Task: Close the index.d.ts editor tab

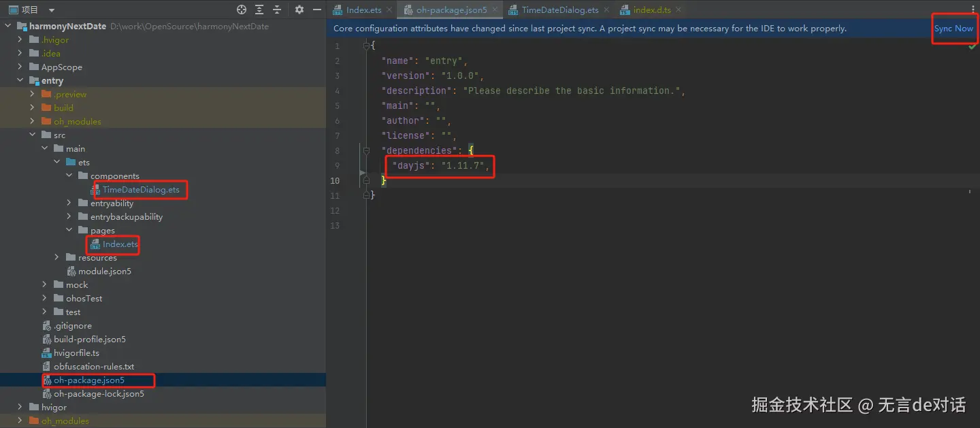Action: (678, 10)
